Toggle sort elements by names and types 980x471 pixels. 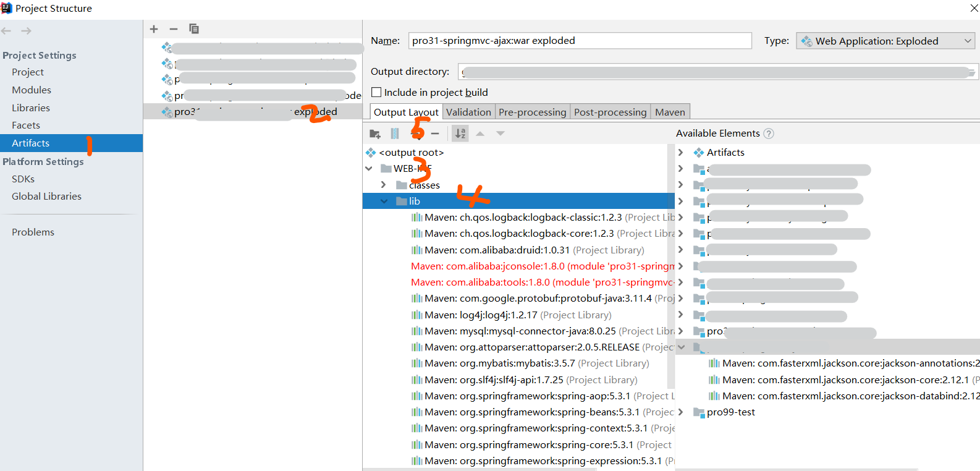coord(460,134)
